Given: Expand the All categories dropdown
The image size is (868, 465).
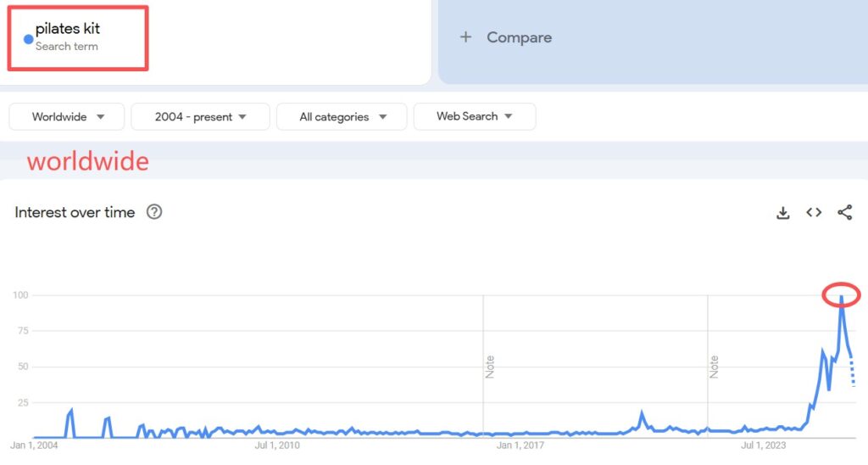Looking at the screenshot, I should 342,117.
